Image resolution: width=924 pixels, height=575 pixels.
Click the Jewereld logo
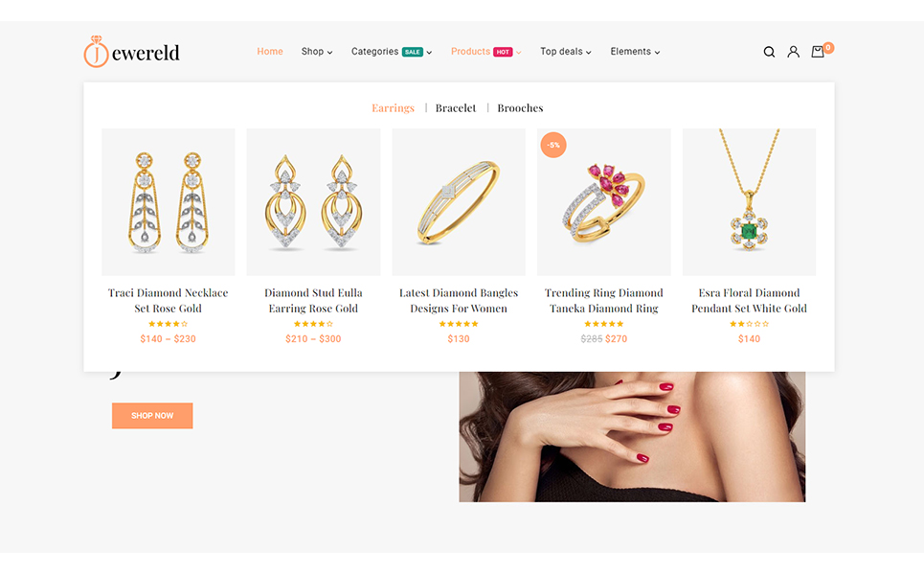tap(131, 52)
